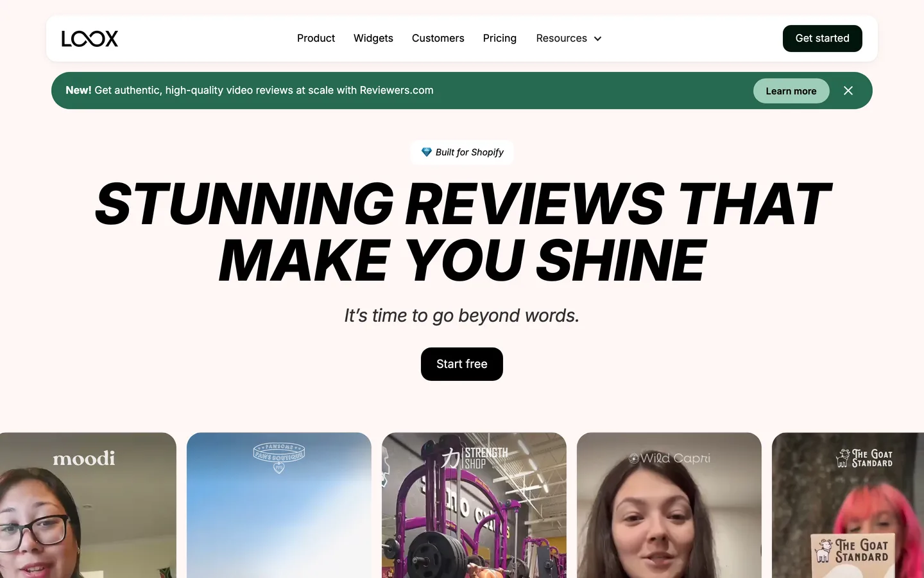Click the 'Stunning reviews that make you shine' headline
The height and width of the screenshot is (578, 924).
pos(462,232)
